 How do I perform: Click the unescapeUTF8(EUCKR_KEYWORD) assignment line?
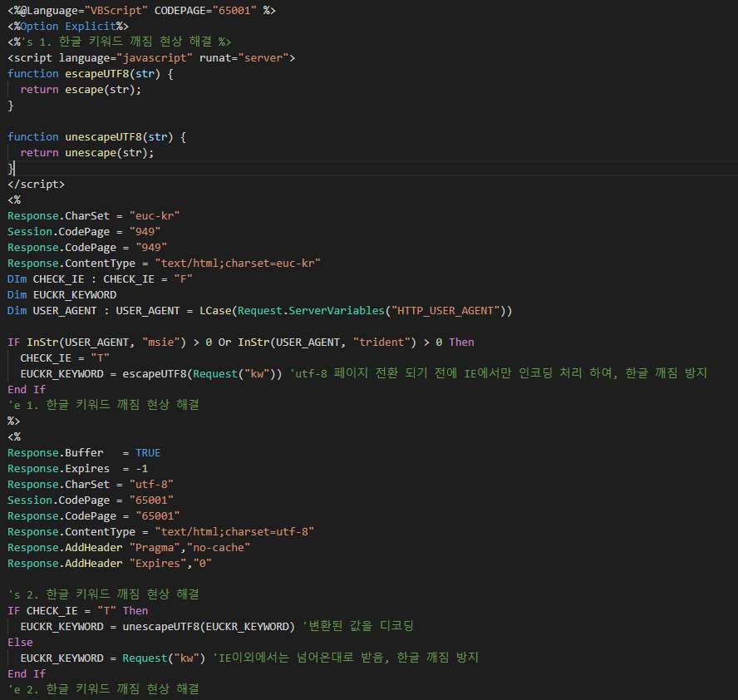(217, 627)
